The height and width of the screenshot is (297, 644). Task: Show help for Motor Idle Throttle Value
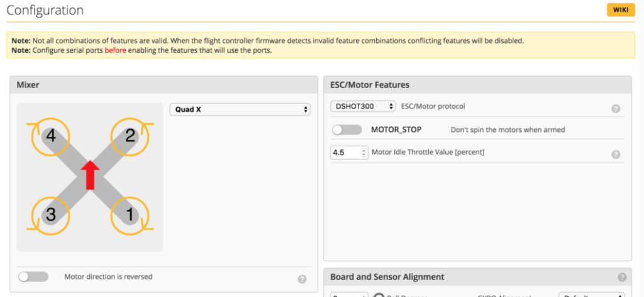(616, 154)
